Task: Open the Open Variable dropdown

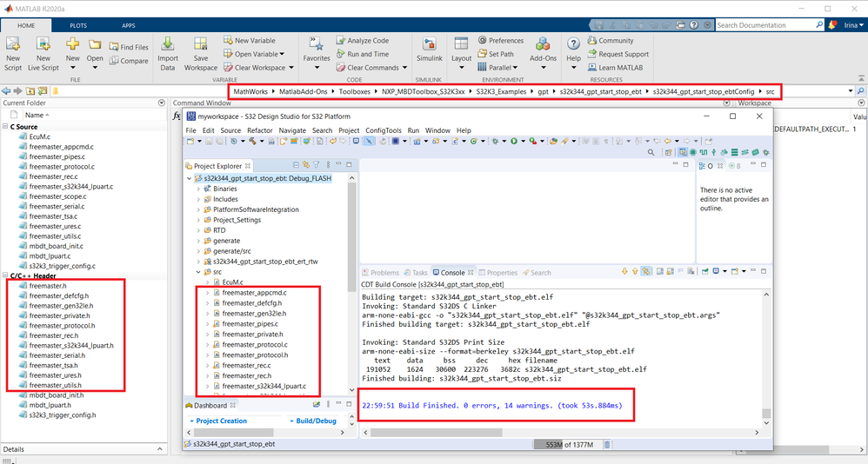Action: 282,54
